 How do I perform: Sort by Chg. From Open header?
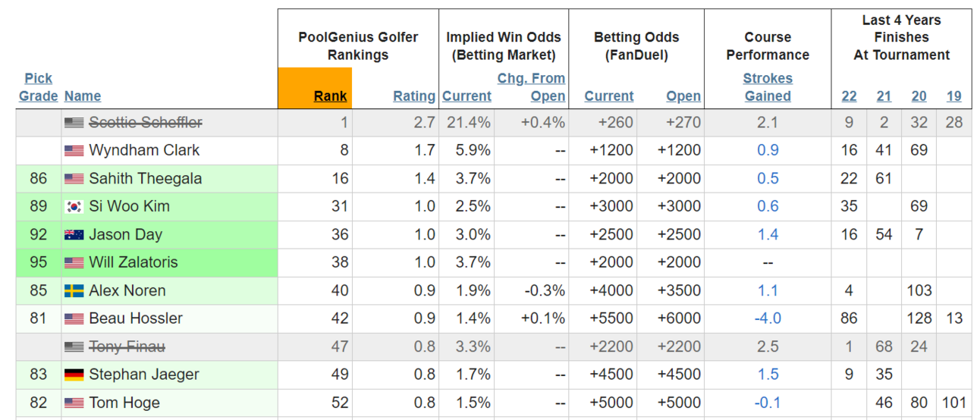coord(531,87)
